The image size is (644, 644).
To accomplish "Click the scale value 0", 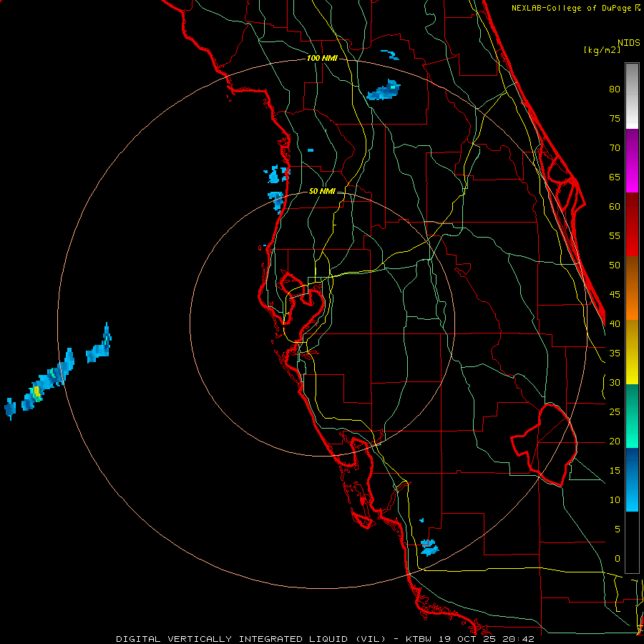I will (x=618, y=559).
